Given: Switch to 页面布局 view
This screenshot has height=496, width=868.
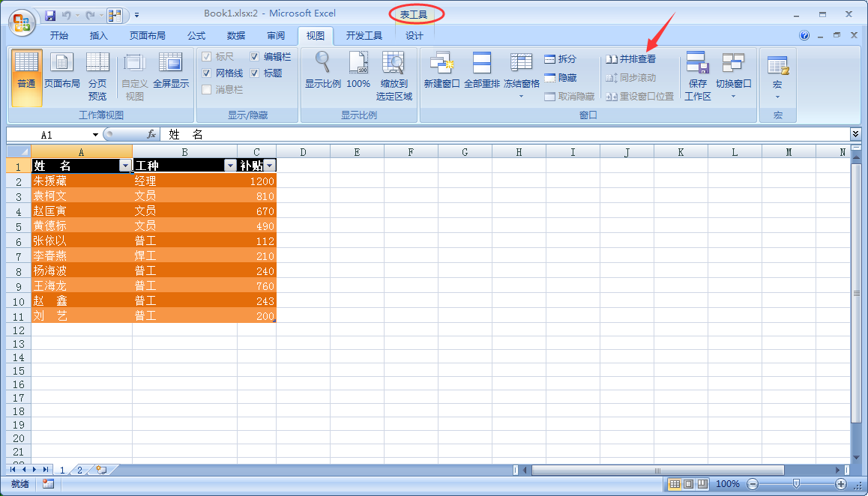Looking at the screenshot, I should point(61,71).
